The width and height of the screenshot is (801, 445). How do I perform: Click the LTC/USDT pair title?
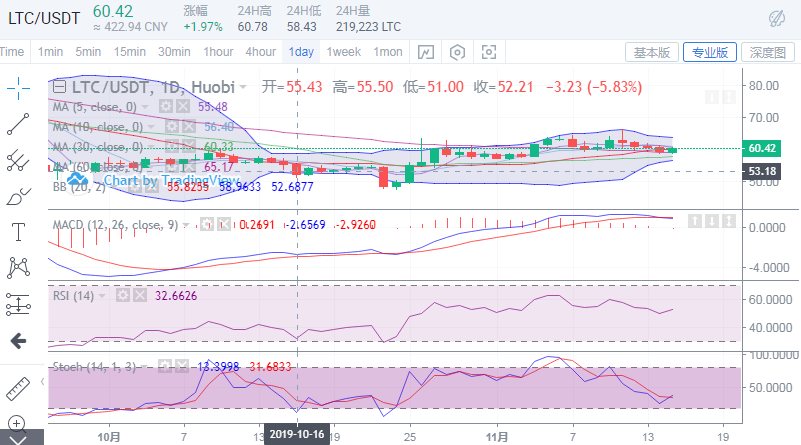coord(44,18)
